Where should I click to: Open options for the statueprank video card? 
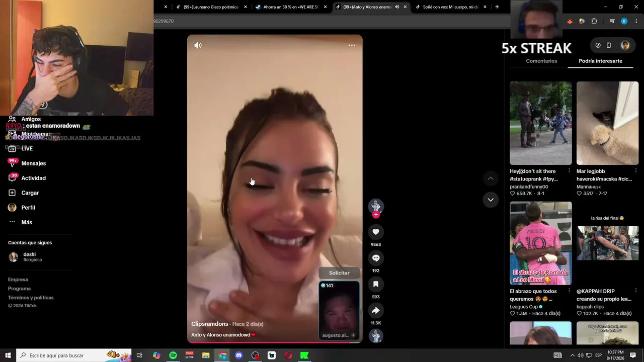(x=569, y=171)
